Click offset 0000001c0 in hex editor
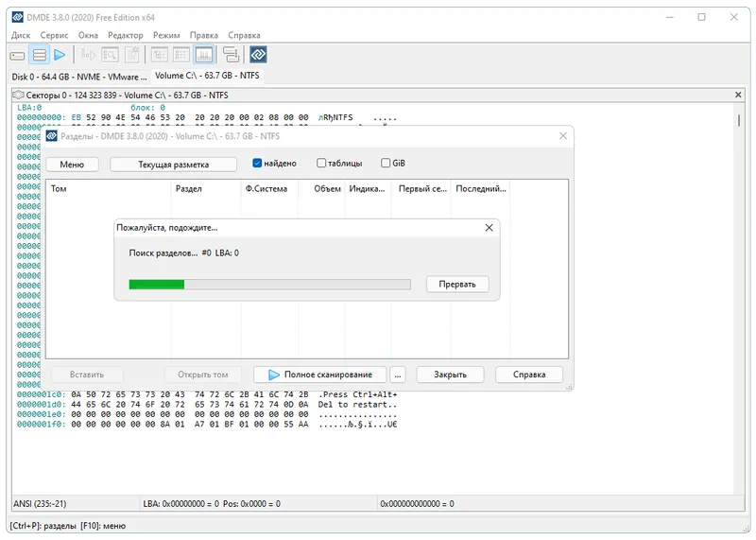756x540 pixels. point(41,394)
